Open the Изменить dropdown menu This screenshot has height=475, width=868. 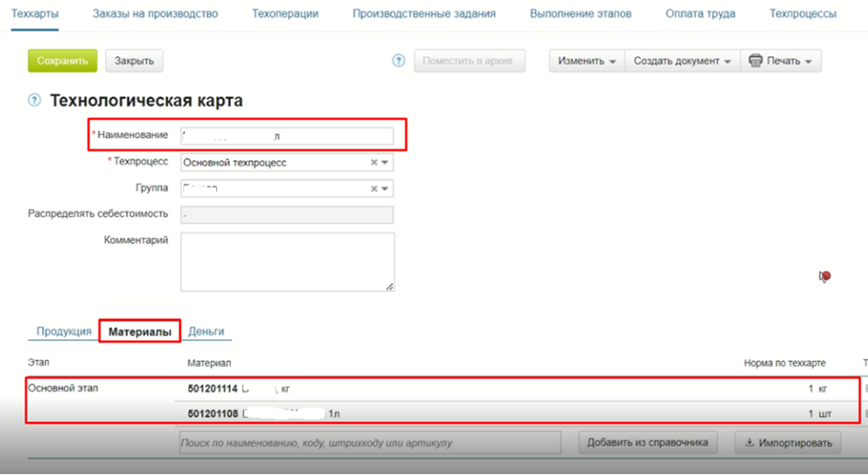[x=587, y=61]
